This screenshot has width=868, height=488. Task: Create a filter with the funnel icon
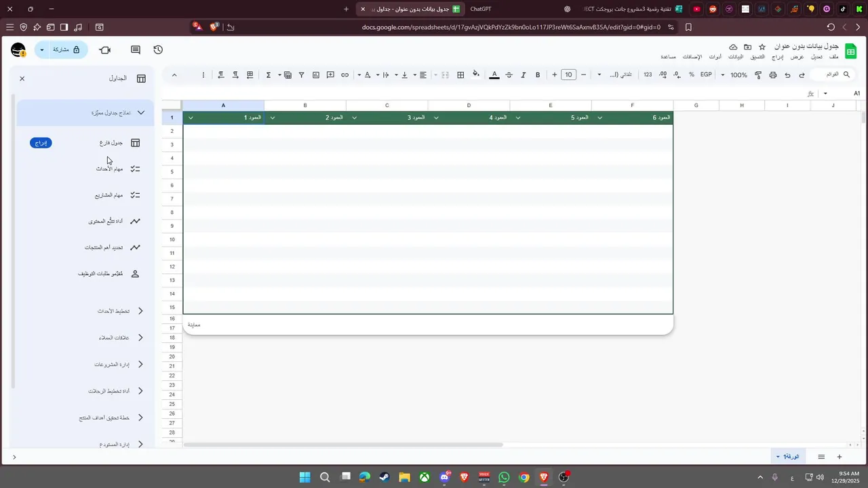(x=302, y=75)
